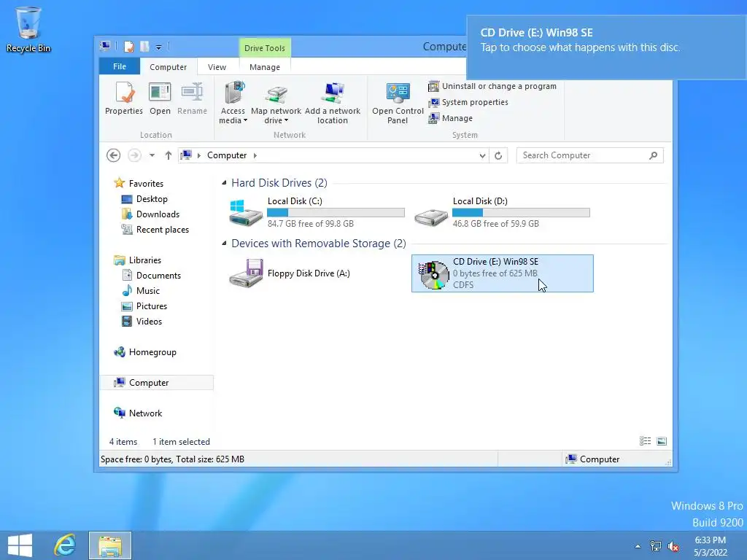Click the Local Disk (D:) usage bar

521,212
